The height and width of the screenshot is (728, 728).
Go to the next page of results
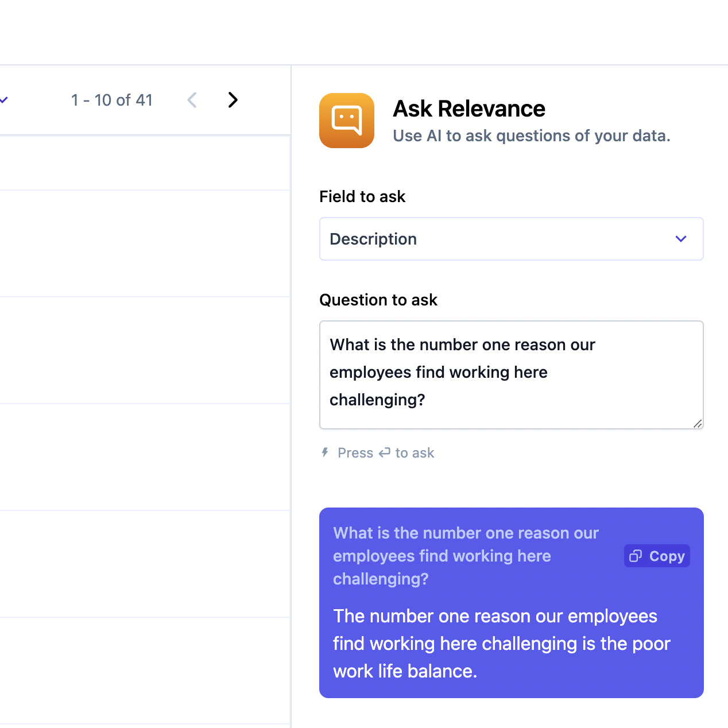pos(233,100)
